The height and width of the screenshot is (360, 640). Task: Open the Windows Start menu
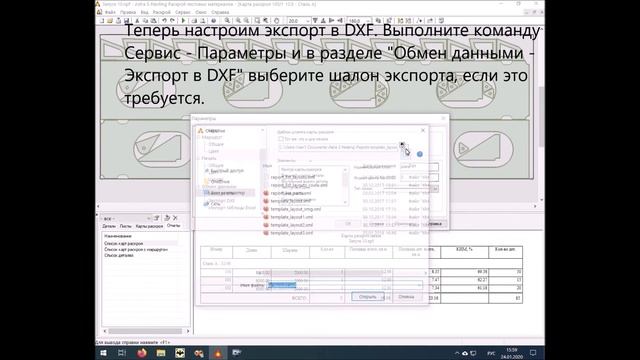coord(103,353)
